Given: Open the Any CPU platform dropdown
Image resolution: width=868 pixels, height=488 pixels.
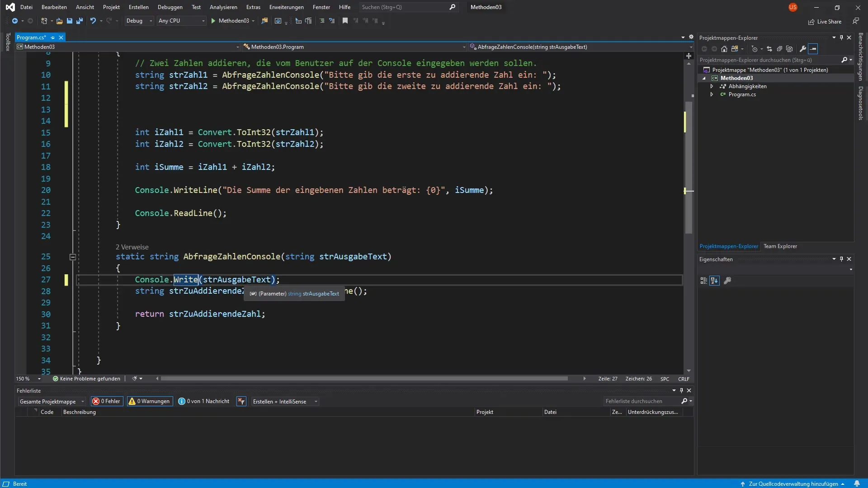Looking at the screenshot, I should 181,21.
